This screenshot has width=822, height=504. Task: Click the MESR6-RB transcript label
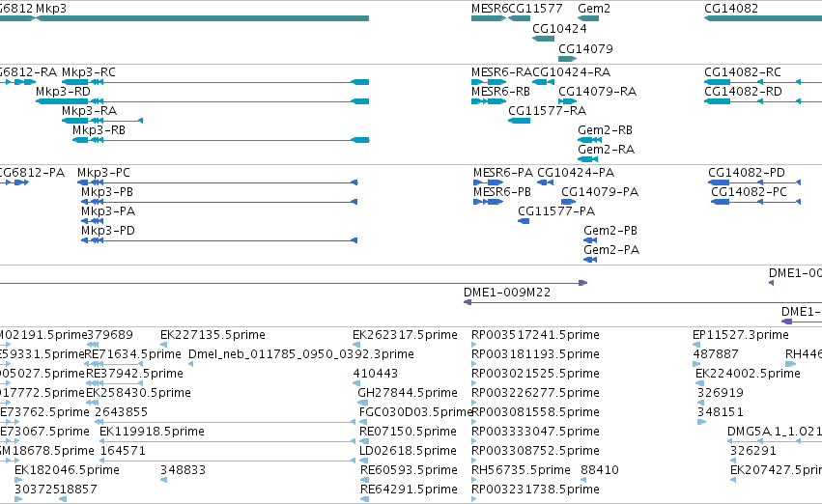[x=500, y=92]
